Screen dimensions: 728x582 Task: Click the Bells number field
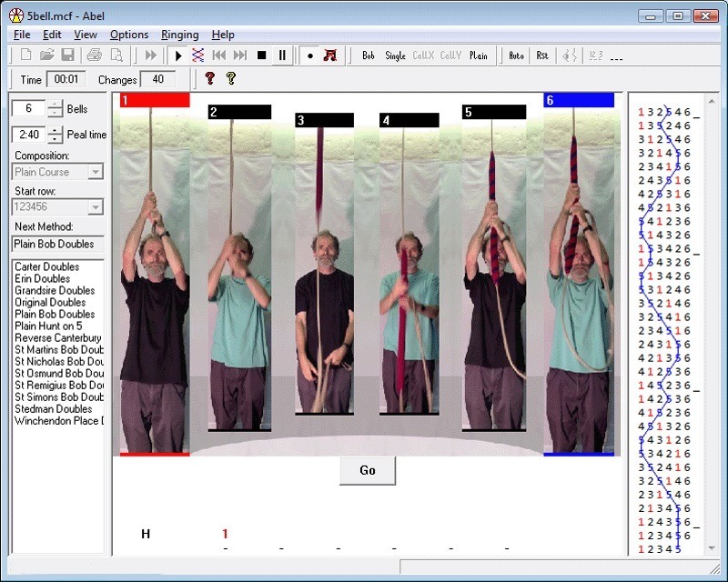[x=28, y=108]
